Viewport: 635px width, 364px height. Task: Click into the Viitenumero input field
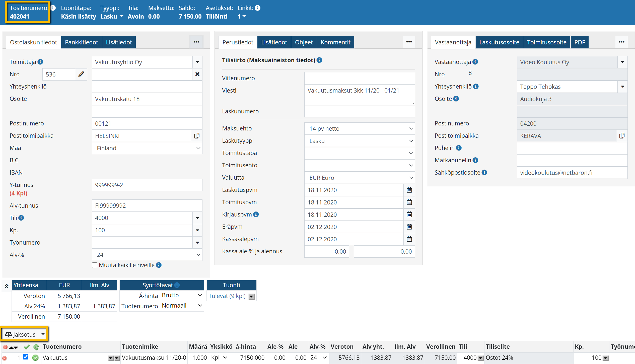coord(359,78)
